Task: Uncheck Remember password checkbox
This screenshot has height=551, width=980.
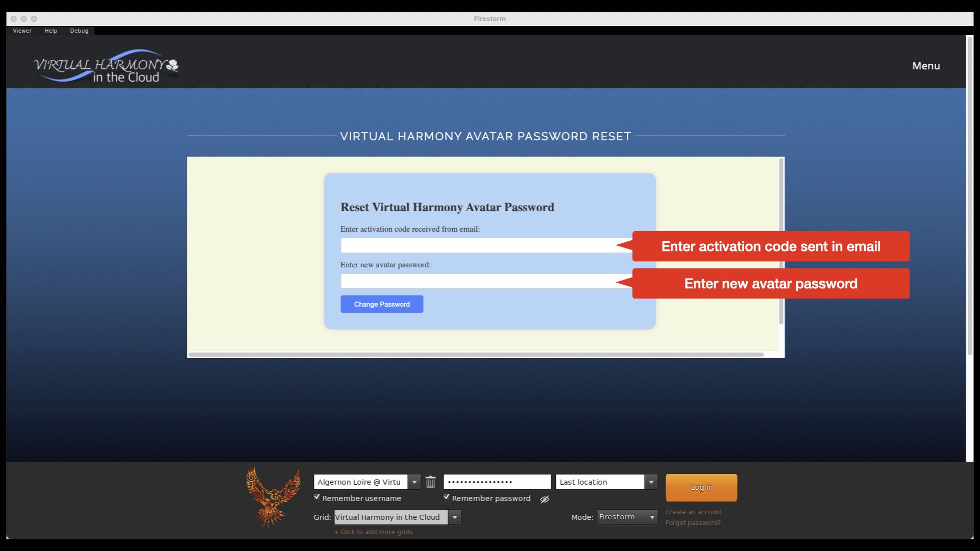Action: [x=447, y=497]
